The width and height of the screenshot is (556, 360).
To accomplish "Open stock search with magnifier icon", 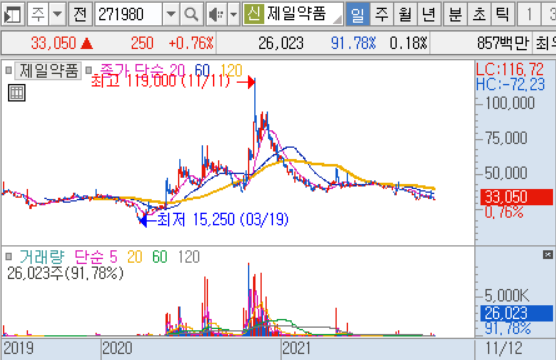I will [191, 14].
